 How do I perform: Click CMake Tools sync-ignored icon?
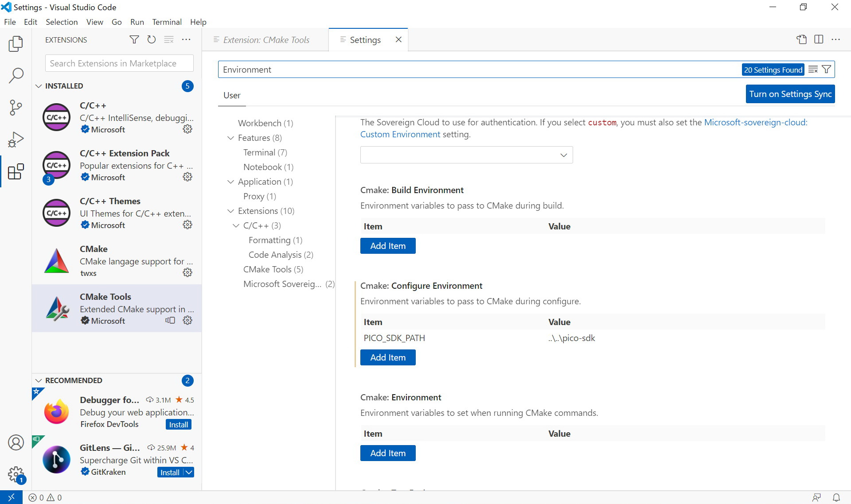pos(170,320)
